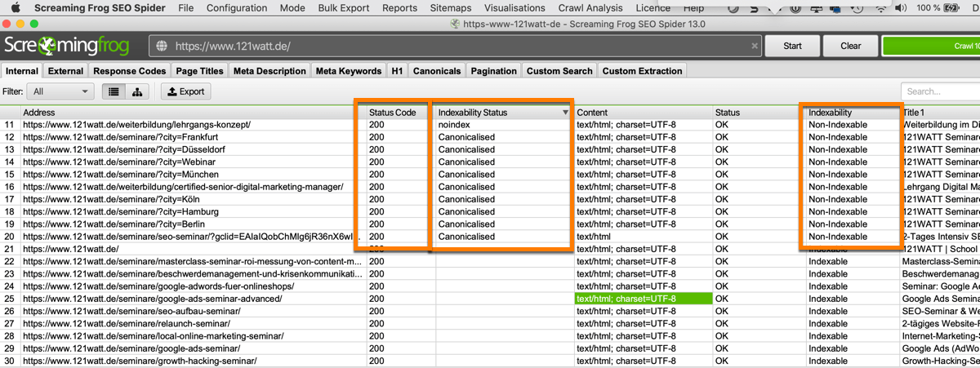The image size is (980, 368).
Task: Sort by the Indexability column header
Action: click(x=853, y=113)
